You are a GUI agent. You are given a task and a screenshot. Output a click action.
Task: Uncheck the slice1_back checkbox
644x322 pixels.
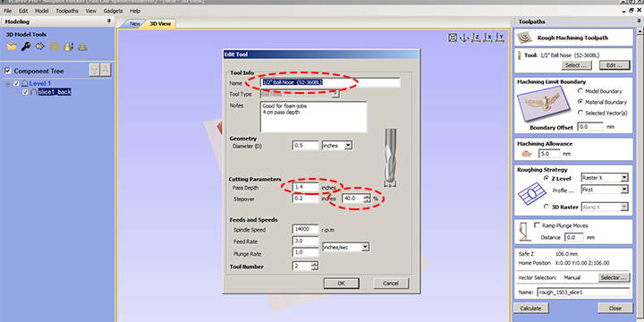[x=25, y=92]
